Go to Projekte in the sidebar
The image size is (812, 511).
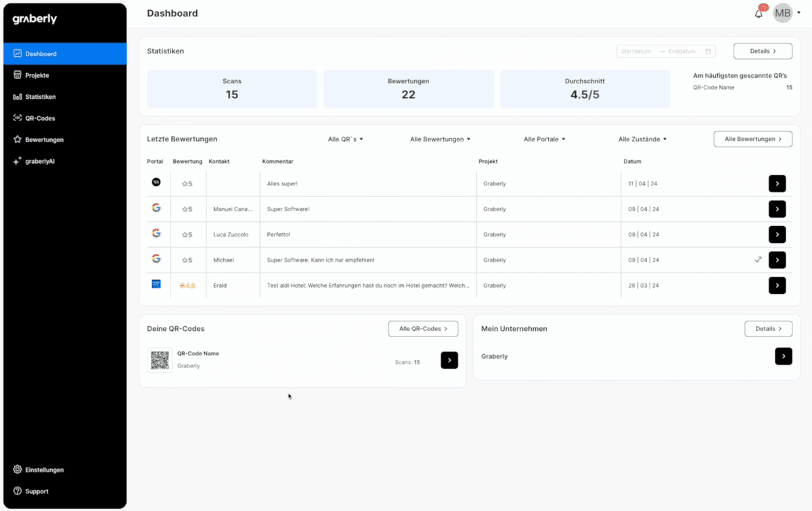pos(37,75)
